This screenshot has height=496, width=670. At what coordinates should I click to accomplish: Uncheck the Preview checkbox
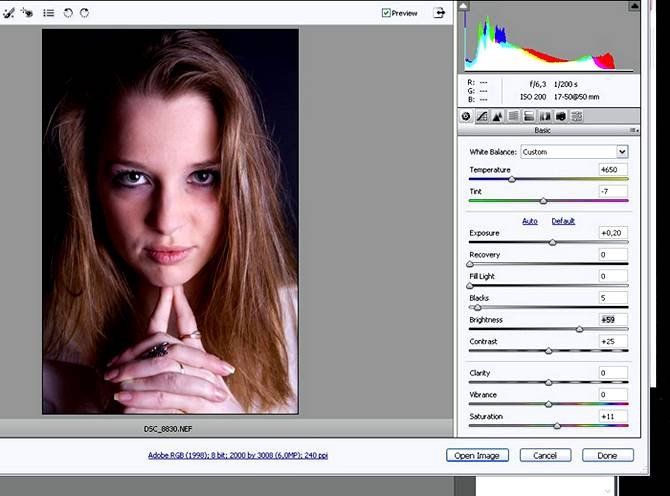tap(386, 13)
